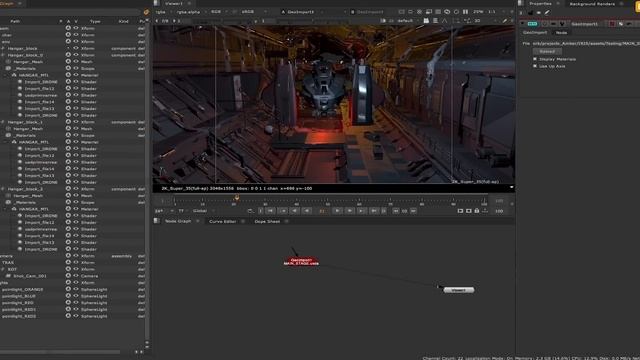Image resolution: width=640 pixels, height=360 pixels.
Task: Click the end frame 100 field
Action: (x=499, y=211)
